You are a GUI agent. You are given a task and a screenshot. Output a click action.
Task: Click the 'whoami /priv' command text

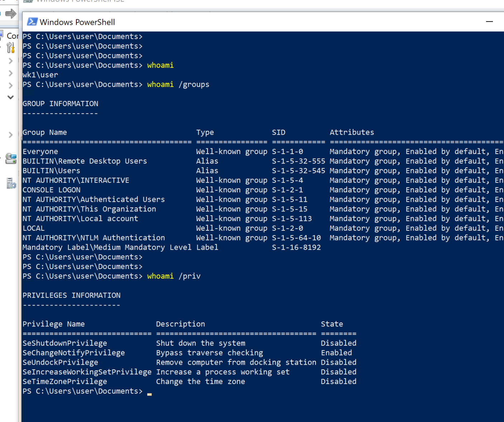[173, 276]
